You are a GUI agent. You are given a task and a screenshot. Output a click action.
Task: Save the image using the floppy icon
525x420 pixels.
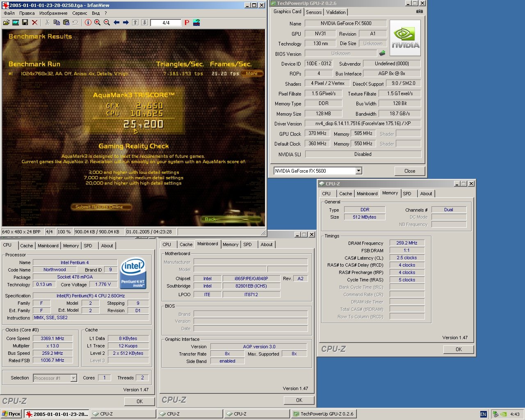[x=25, y=23]
